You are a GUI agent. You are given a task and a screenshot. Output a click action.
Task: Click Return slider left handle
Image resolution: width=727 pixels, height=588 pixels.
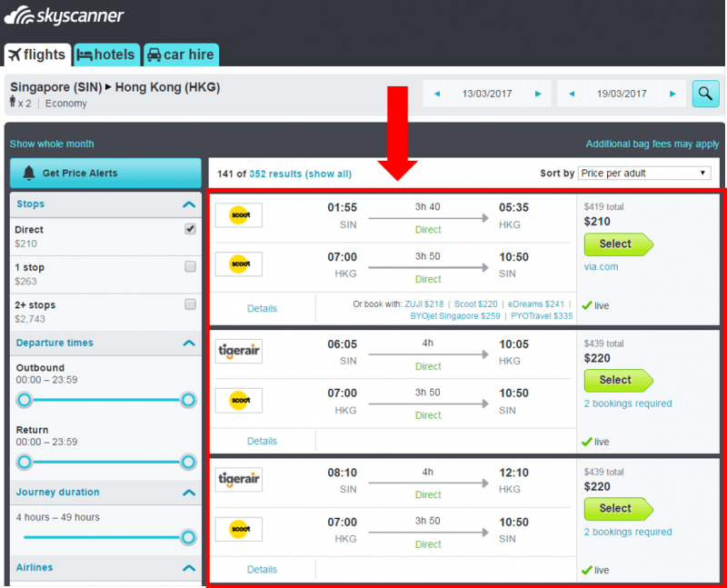pos(25,462)
